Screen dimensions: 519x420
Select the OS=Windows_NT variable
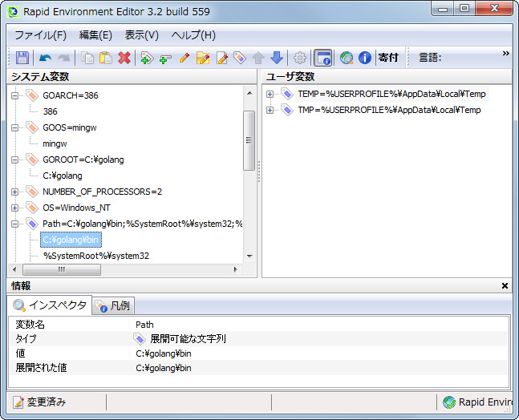(76, 208)
